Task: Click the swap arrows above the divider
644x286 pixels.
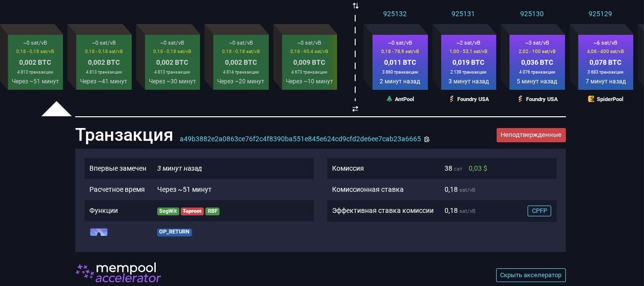Action: coord(355,6)
